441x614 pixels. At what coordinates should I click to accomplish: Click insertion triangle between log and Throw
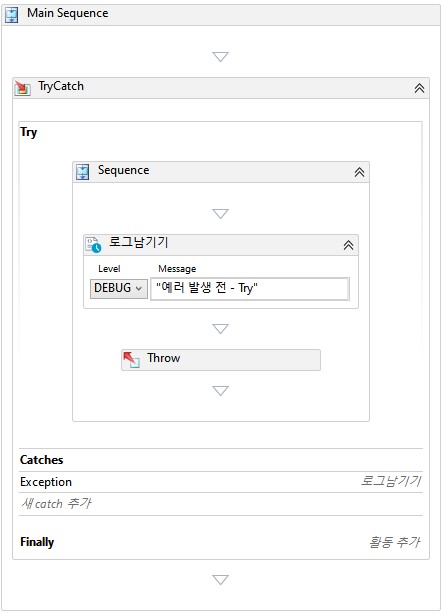click(x=220, y=329)
